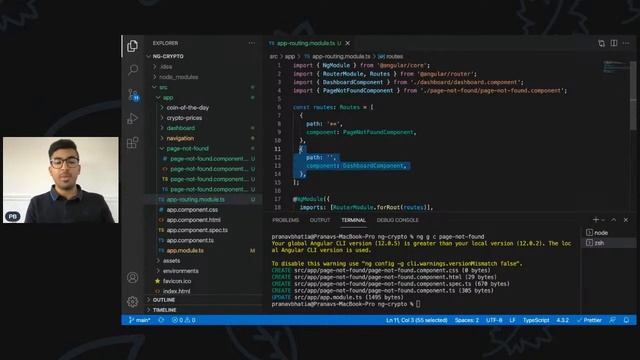640x360 pixels.
Task: Select the zsh terminal instance
Action: [x=608, y=243]
